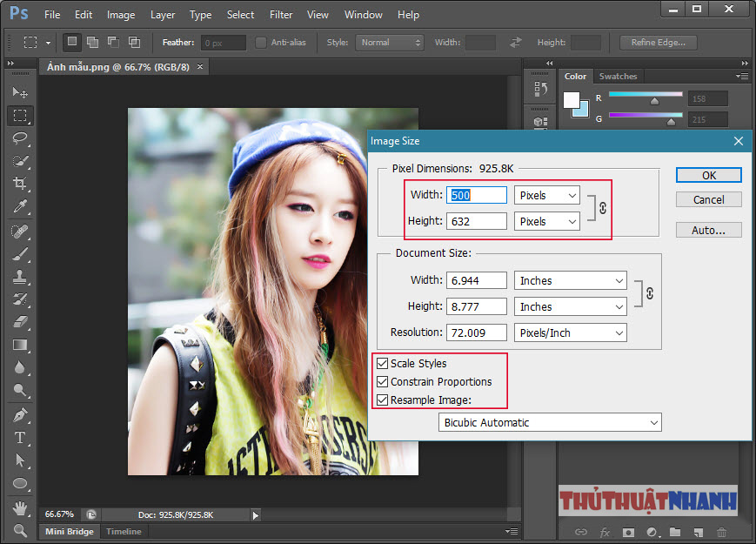This screenshot has width=756, height=544.
Task: Click the status bar info arrow
Action: pyautogui.click(x=256, y=515)
